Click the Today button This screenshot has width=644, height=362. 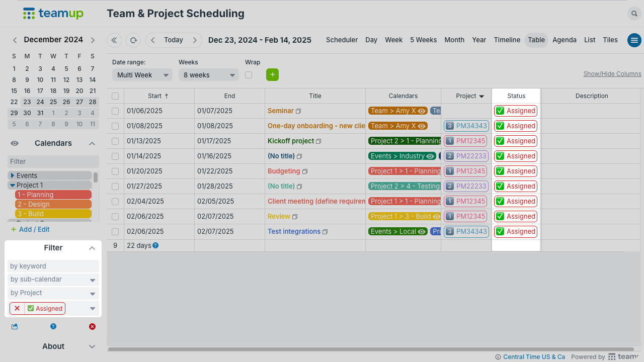(x=174, y=40)
